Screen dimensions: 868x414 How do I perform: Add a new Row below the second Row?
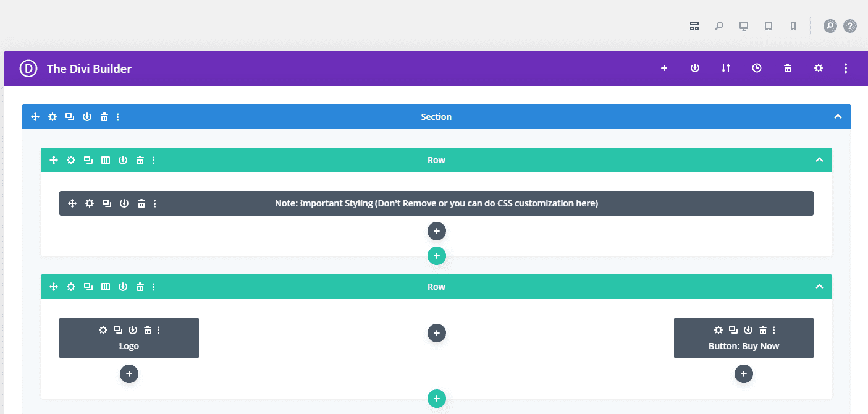(x=437, y=399)
